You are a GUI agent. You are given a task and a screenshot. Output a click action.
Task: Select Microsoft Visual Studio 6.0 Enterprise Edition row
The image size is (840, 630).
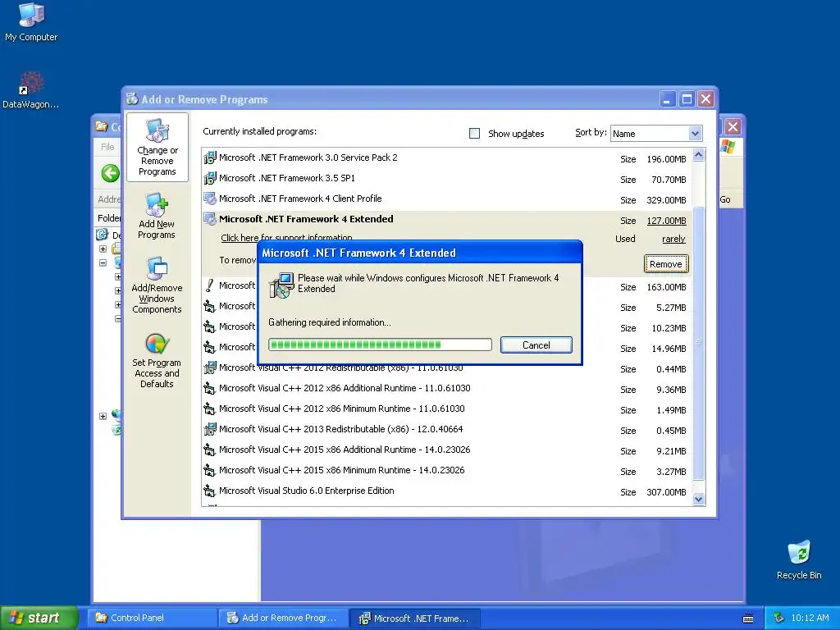coord(445,491)
